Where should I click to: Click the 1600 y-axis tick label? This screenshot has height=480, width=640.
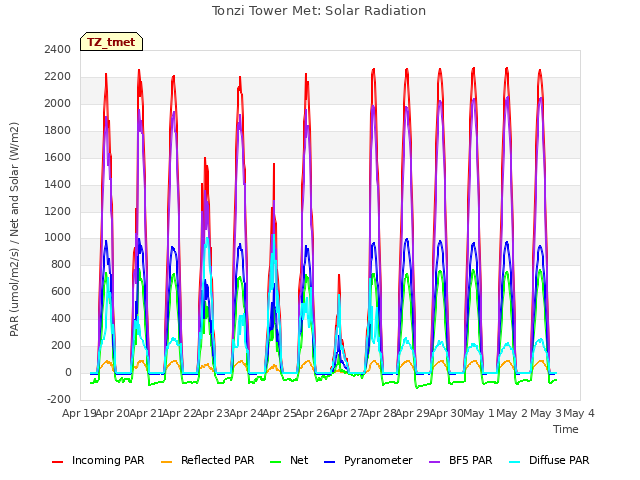click(58, 157)
